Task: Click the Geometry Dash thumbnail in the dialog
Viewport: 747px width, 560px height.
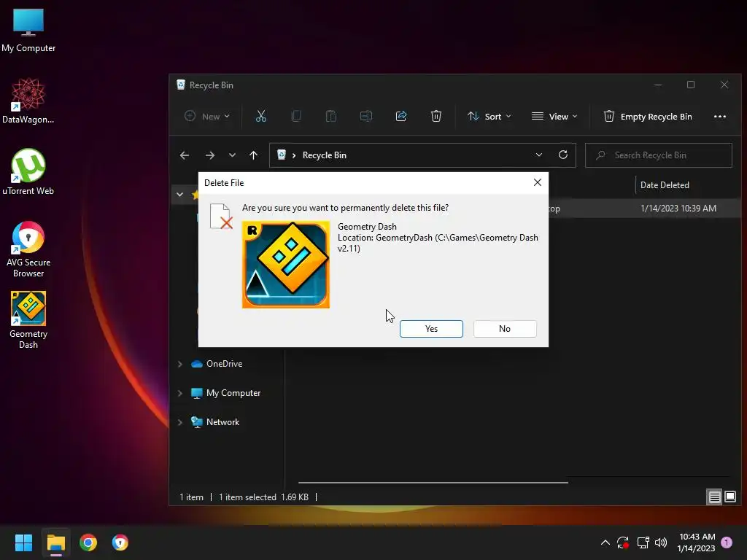Action: coord(286,264)
